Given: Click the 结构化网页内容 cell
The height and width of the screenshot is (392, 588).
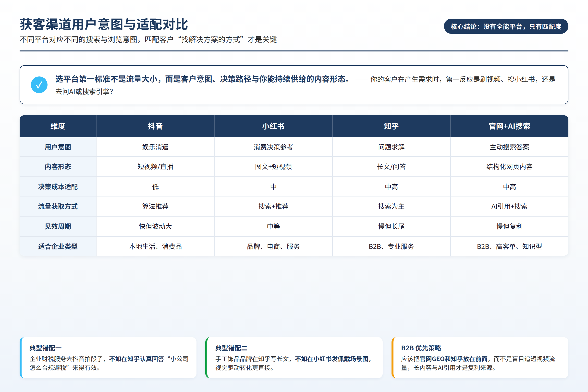Looking at the screenshot, I should coord(509,167).
